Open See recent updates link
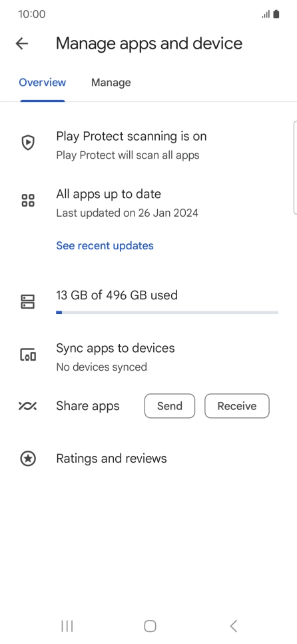 (105, 245)
